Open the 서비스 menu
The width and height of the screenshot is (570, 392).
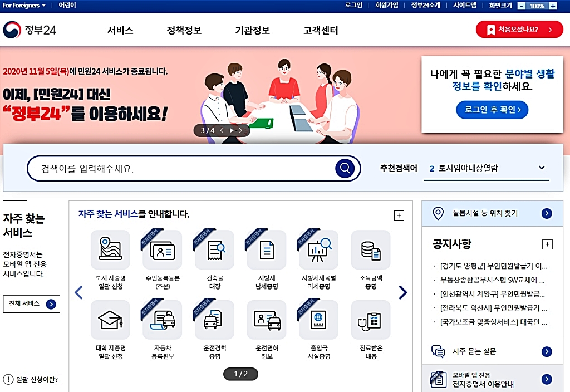tap(120, 30)
